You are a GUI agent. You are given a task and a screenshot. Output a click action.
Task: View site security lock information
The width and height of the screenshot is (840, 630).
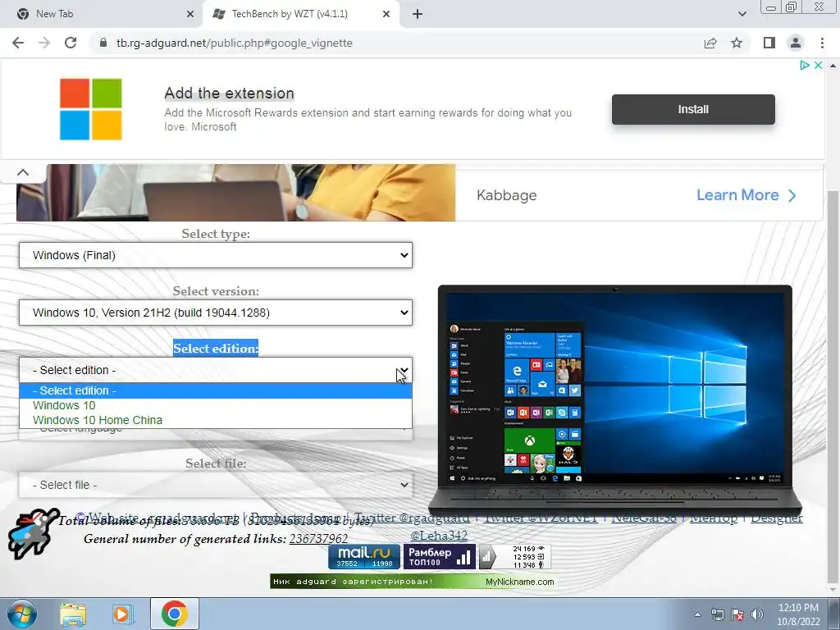pos(103,43)
